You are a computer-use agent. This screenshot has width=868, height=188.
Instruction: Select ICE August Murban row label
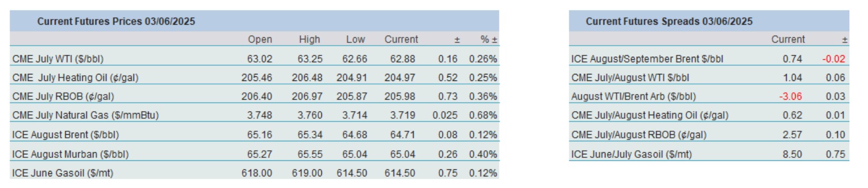70,154
